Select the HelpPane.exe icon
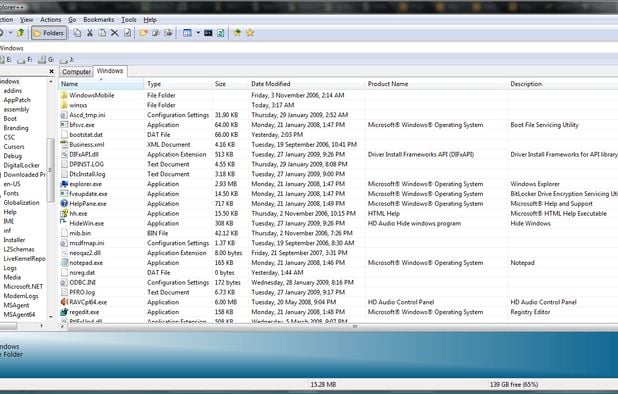Image resolution: width=618 pixels, height=394 pixels. pyautogui.click(x=64, y=204)
